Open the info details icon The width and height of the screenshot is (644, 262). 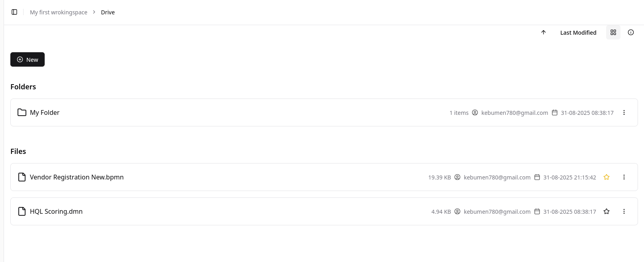click(631, 32)
